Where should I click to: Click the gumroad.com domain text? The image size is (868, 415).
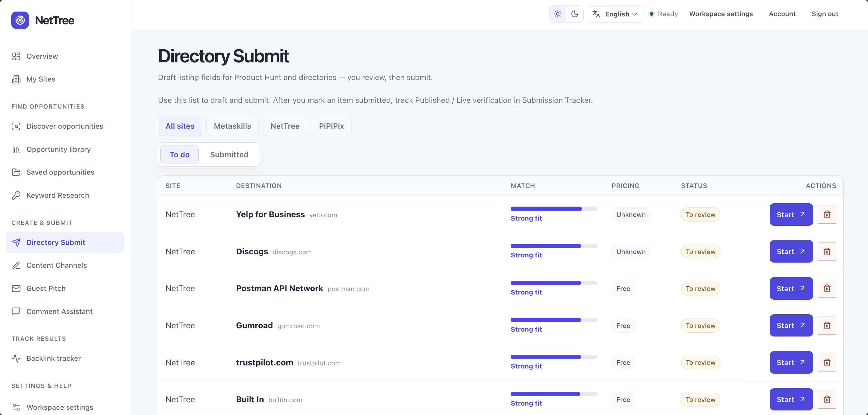pyautogui.click(x=299, y=326)
